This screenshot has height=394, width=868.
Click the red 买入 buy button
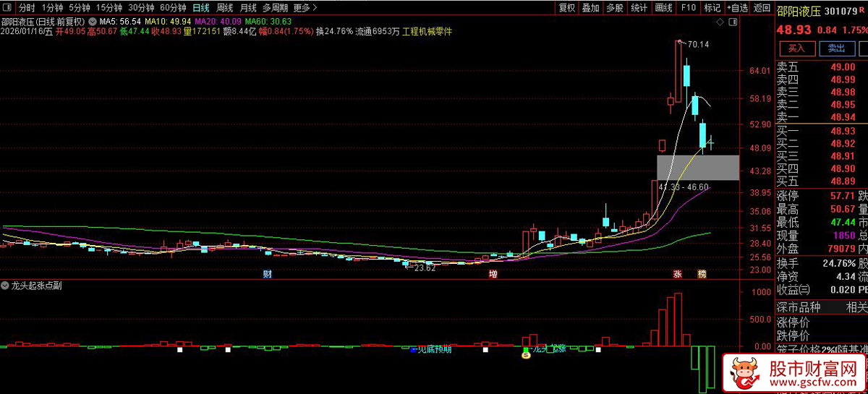[x=797, y=48]
